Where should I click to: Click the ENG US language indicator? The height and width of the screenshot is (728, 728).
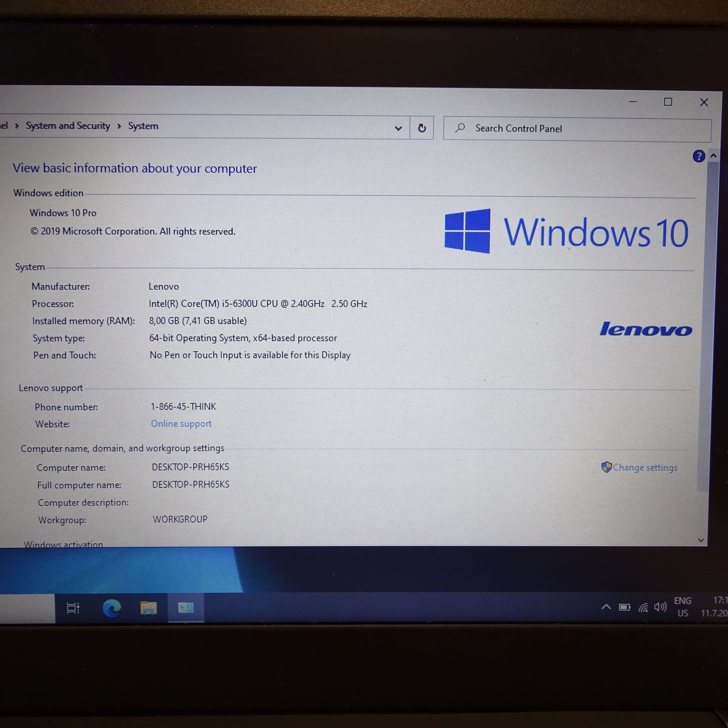coord(683,607)
